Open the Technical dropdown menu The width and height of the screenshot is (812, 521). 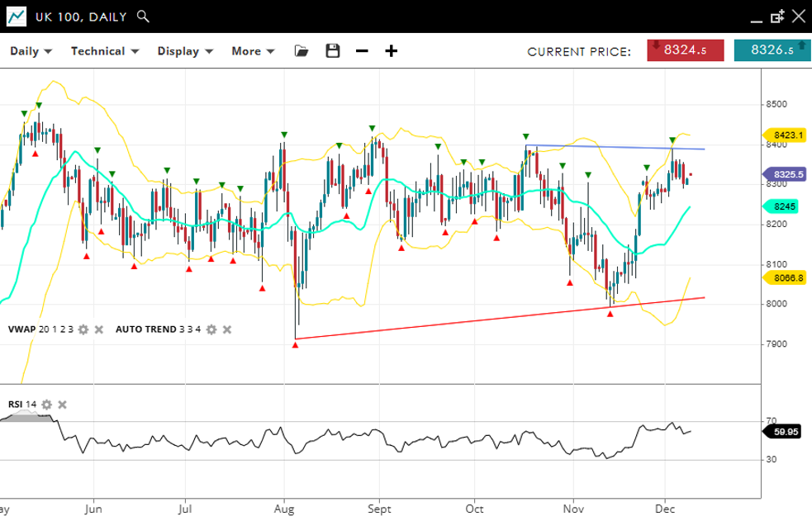click(104, 51)
